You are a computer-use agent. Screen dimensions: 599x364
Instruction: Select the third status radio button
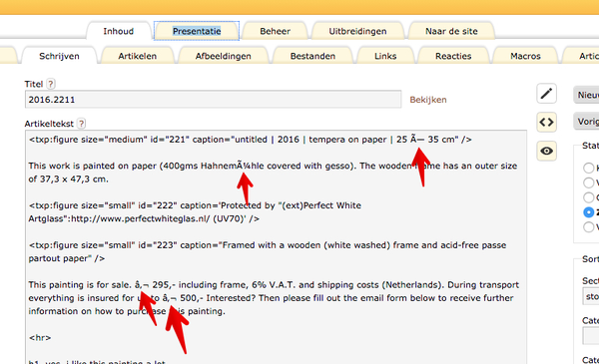click(588, 197)
